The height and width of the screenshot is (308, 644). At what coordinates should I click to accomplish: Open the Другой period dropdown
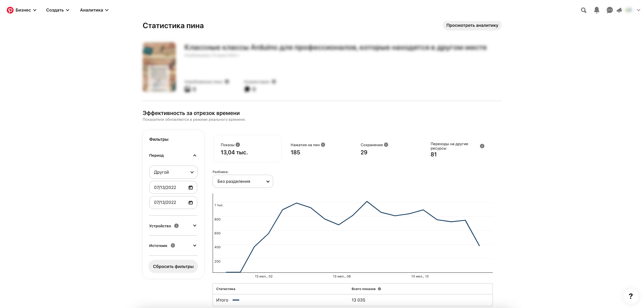point(173,172)
